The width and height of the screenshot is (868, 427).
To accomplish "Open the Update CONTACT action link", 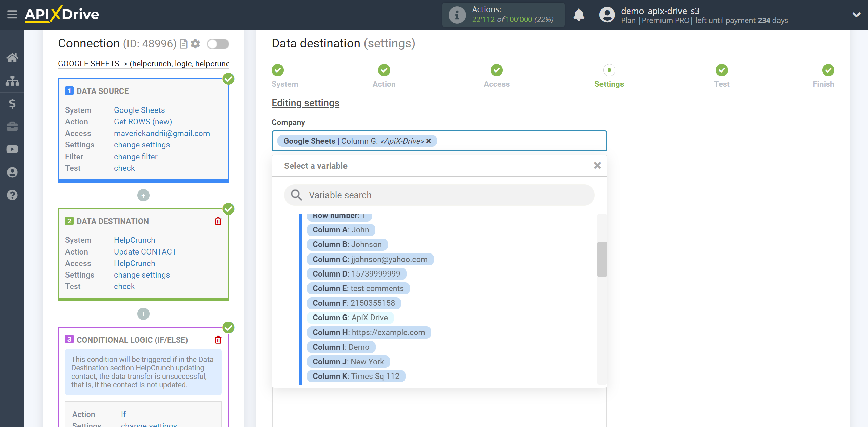I will (145, 252).
